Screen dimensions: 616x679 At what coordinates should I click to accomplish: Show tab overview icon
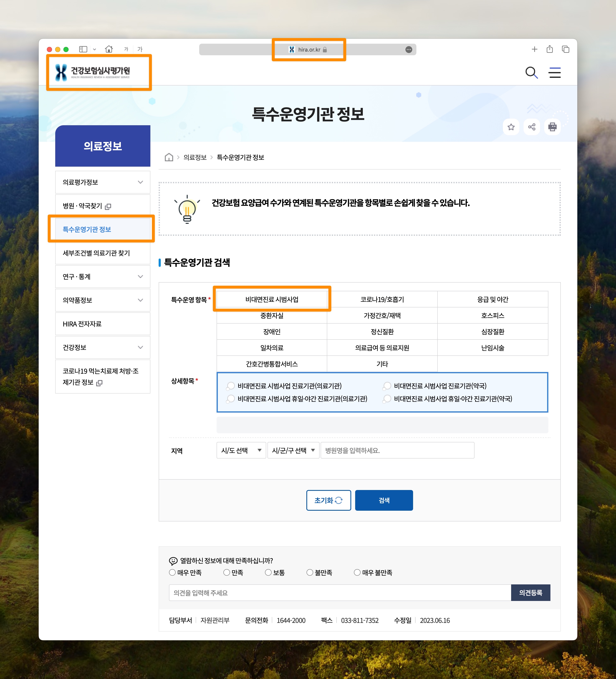pyautogui.click(x=566, y=49)
